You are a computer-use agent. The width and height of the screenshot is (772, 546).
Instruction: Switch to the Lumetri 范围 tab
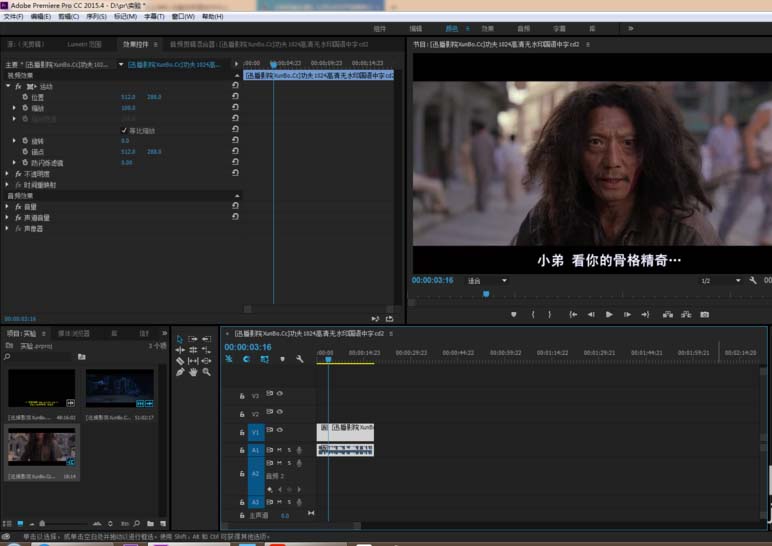point(83,45)
